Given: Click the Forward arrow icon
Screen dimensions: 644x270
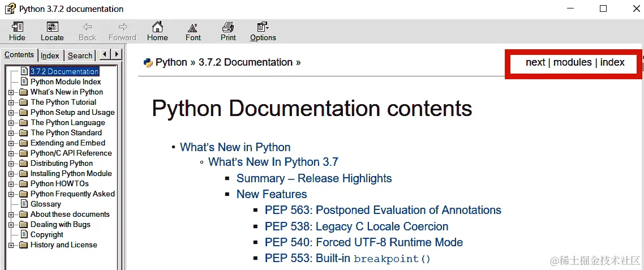Looking at the screenshot, I should tap(122, 27).
